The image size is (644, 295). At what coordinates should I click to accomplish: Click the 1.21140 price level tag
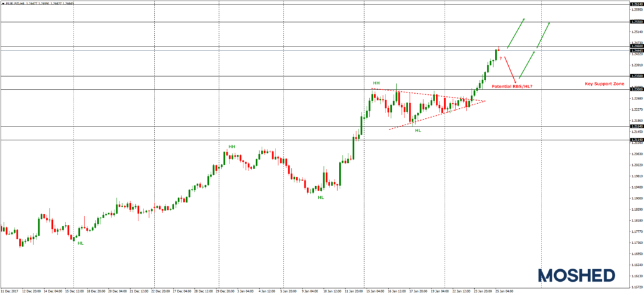click(636, 140)
